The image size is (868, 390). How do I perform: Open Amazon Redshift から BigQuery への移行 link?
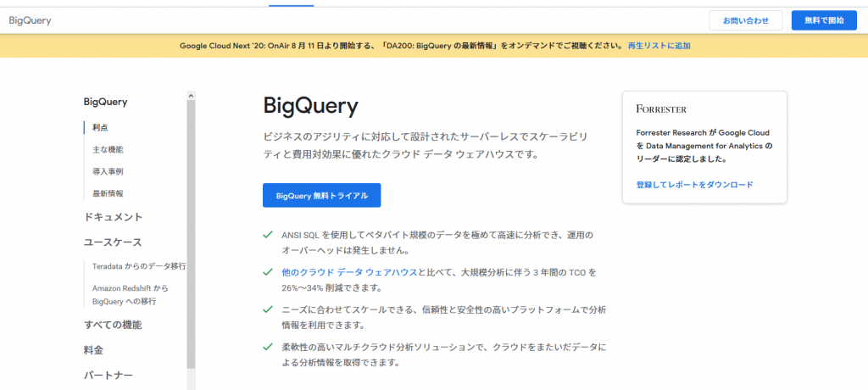[x=131, y=295]
